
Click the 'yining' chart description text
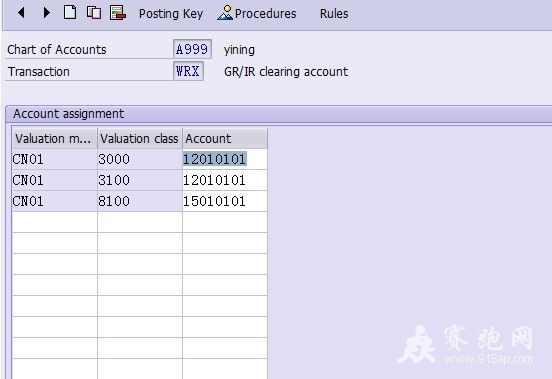point(239,50)
